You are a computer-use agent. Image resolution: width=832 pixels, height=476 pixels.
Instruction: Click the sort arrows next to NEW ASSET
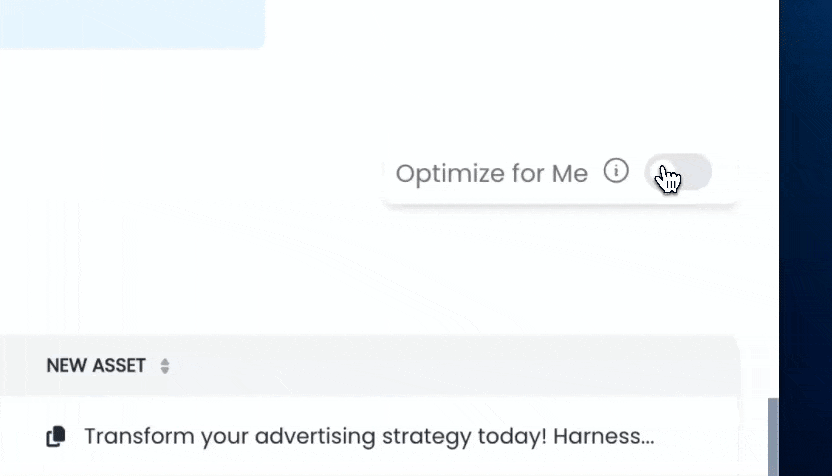click(165, 366)
